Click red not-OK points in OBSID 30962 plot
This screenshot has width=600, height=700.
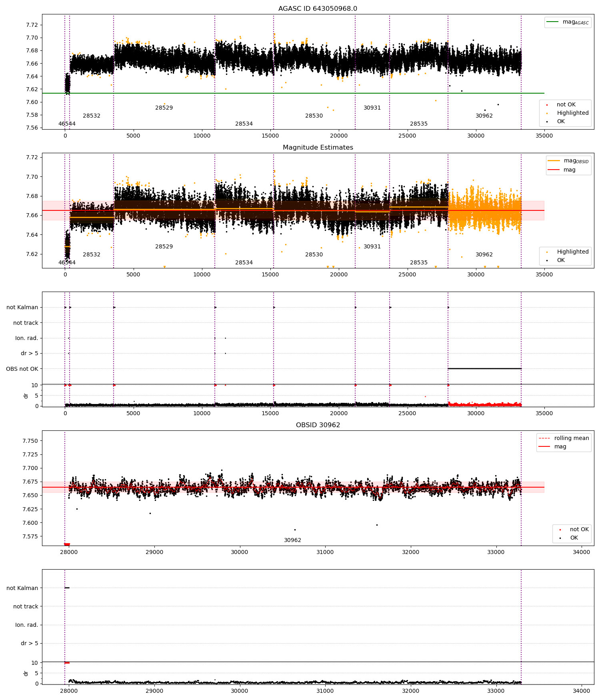pyautogui.click(x=67, y=544)
